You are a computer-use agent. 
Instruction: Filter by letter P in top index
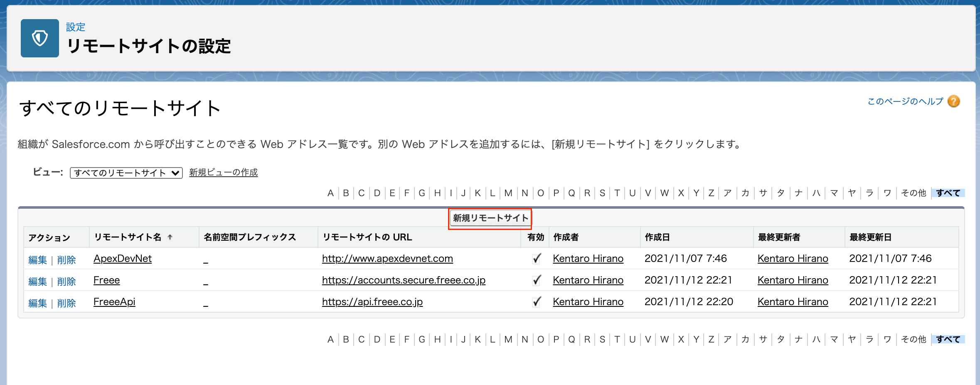[556, 193]
